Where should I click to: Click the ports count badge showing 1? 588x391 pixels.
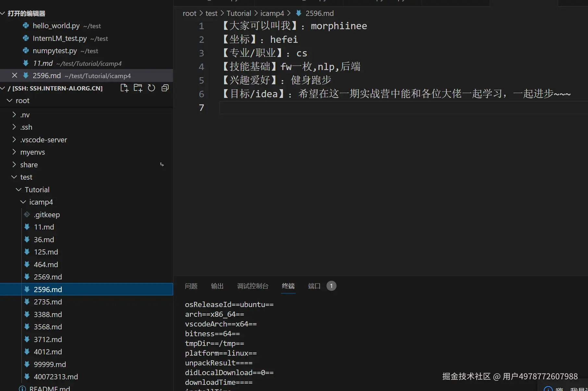click(x=331, y=286)
